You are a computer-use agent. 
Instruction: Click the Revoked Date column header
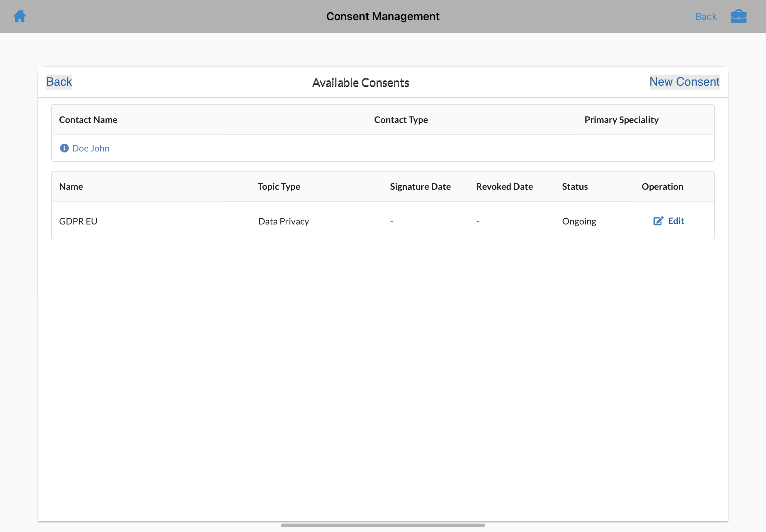pos(504,186)
